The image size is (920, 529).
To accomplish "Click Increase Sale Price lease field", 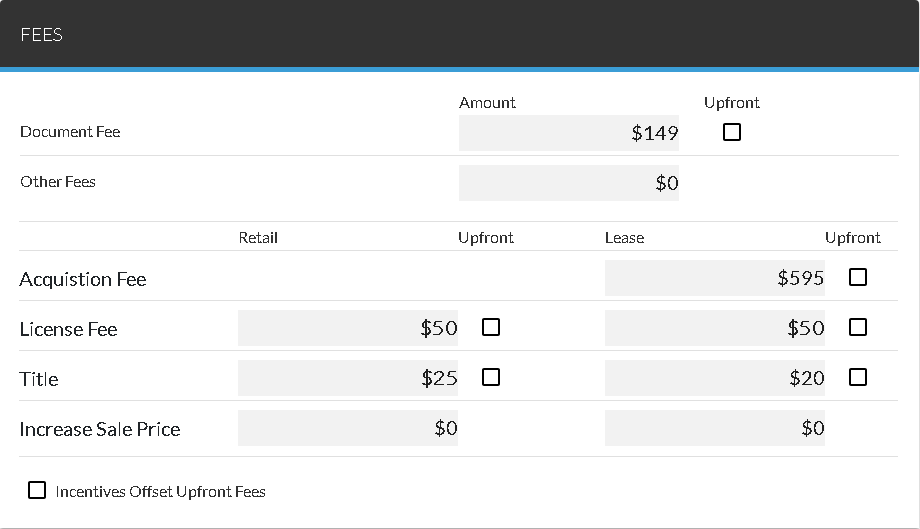I will [x=714, y=428].
